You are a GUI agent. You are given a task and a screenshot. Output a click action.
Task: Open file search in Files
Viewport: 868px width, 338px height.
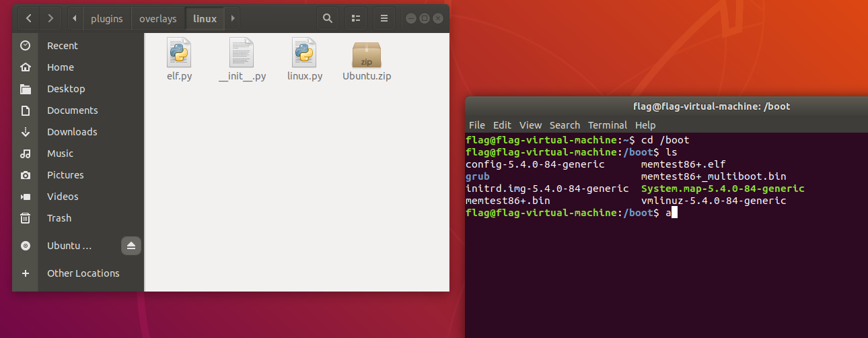(x=328, y=18)
